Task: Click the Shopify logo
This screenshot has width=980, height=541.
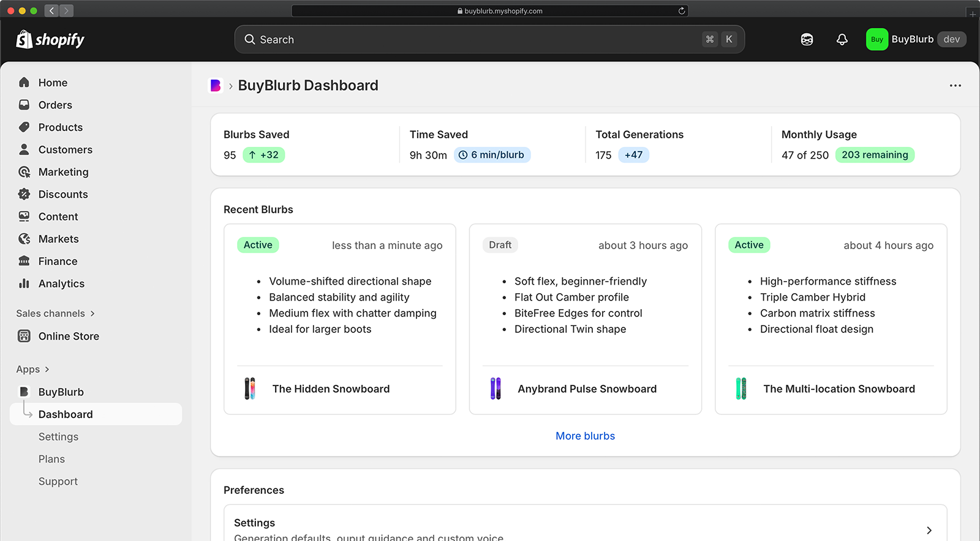Action: pos(50,40)
